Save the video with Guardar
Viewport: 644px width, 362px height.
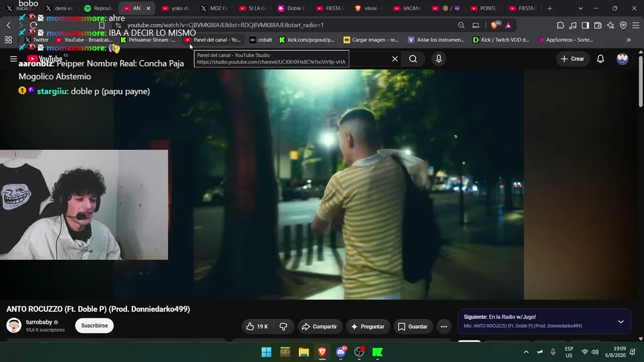[x=413, y=327]
